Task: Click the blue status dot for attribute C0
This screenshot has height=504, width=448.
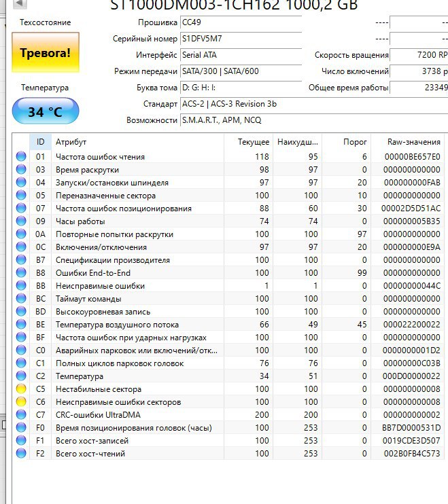Action: 21,350
